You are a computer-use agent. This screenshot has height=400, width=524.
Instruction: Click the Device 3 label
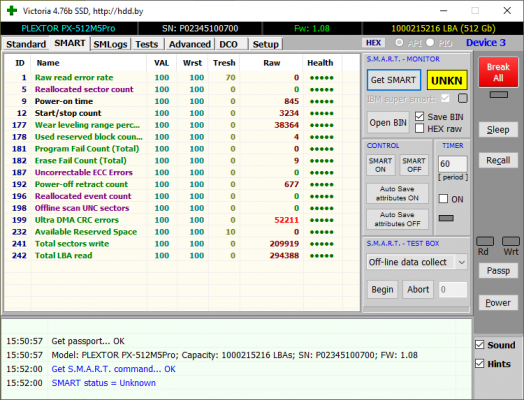tap(486, 42)
